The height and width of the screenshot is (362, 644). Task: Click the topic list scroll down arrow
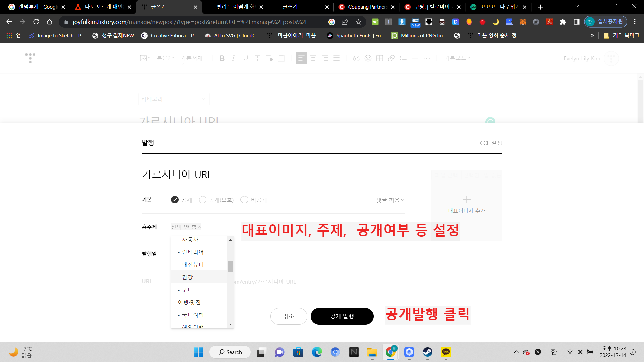pos(230,324)
